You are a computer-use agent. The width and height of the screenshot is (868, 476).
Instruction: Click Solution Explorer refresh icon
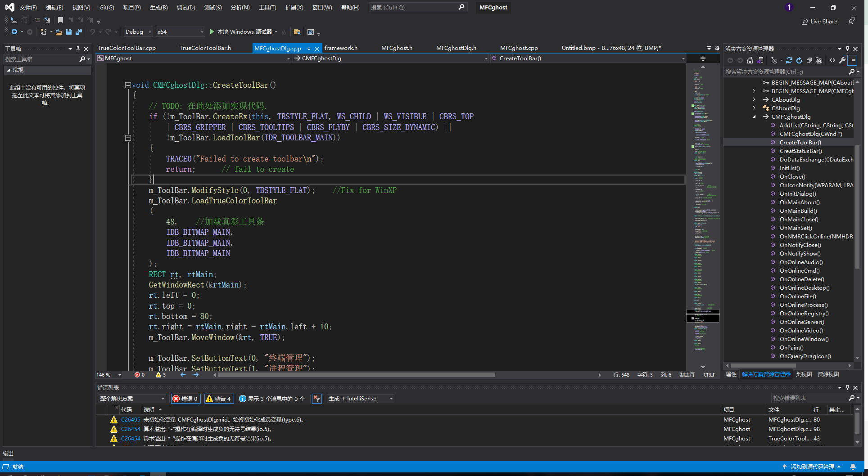(799, 60)
